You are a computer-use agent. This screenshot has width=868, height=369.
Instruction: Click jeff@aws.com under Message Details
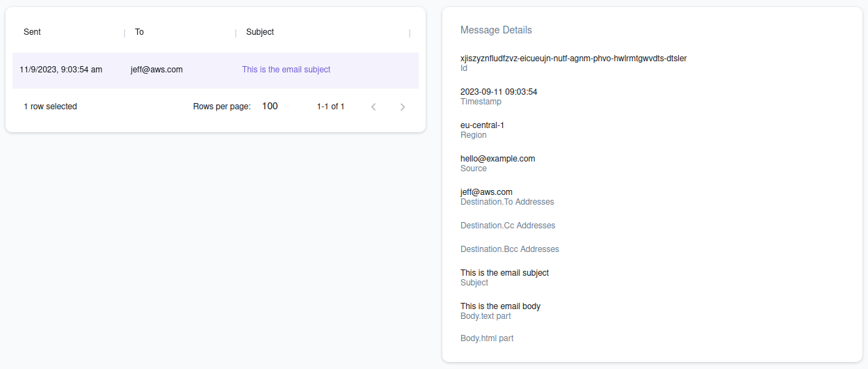point(486,192)
